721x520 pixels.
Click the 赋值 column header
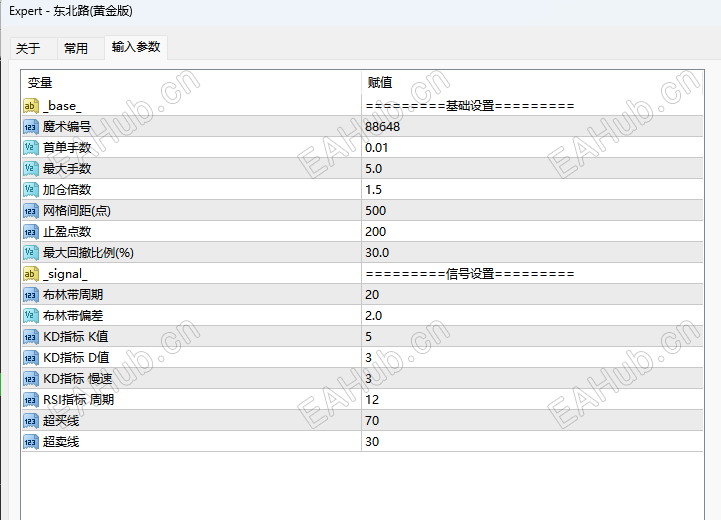coord(380,83)
